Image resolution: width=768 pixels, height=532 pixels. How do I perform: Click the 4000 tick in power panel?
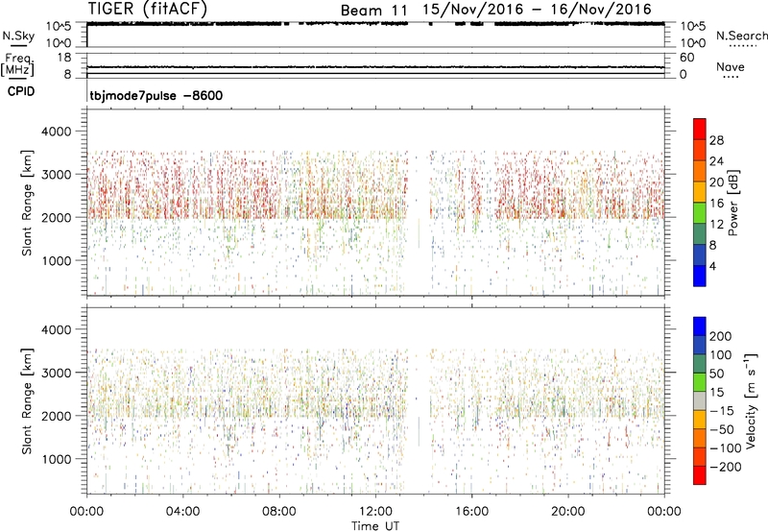coord(57,132)
